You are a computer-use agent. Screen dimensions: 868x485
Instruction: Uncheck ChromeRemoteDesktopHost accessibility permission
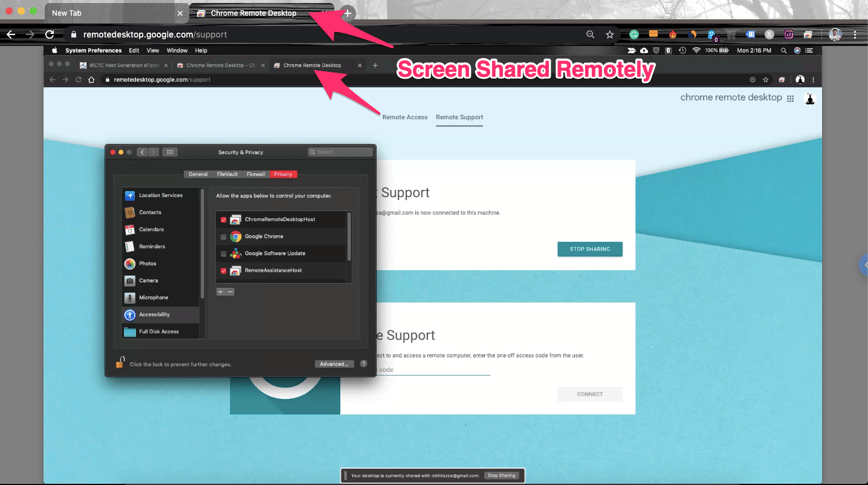click(224, 220)
